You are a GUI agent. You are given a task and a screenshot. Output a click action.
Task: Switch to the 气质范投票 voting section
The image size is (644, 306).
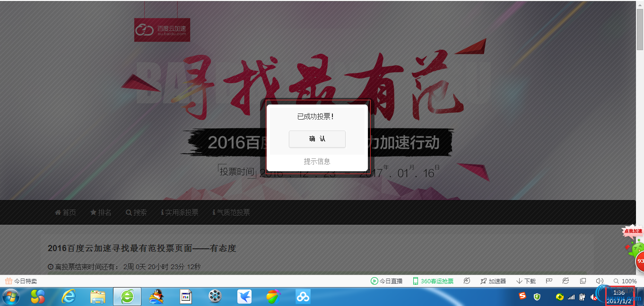tap(232, 212)
